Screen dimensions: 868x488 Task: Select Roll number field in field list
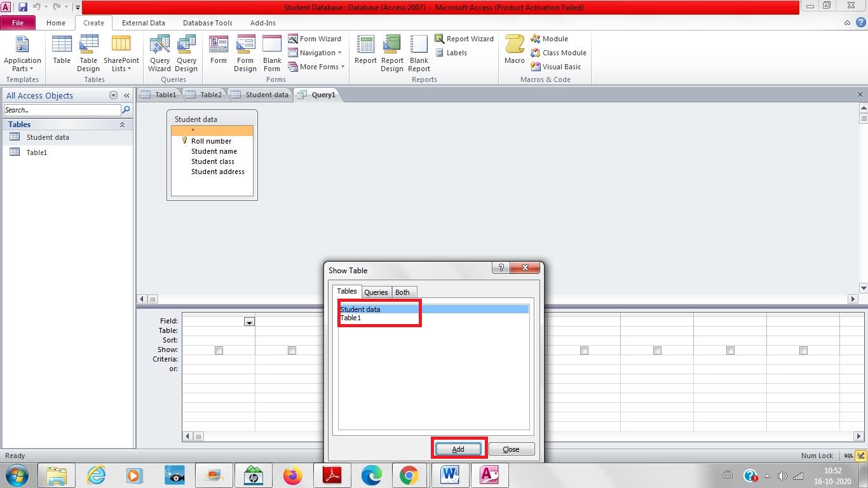point(212,141)
